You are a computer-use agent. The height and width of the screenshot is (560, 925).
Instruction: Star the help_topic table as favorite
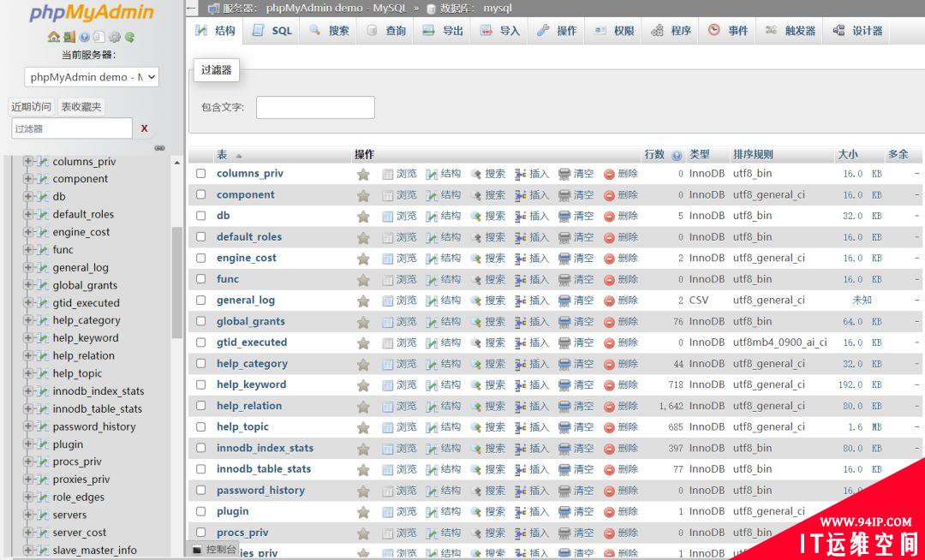coord(363,428)
